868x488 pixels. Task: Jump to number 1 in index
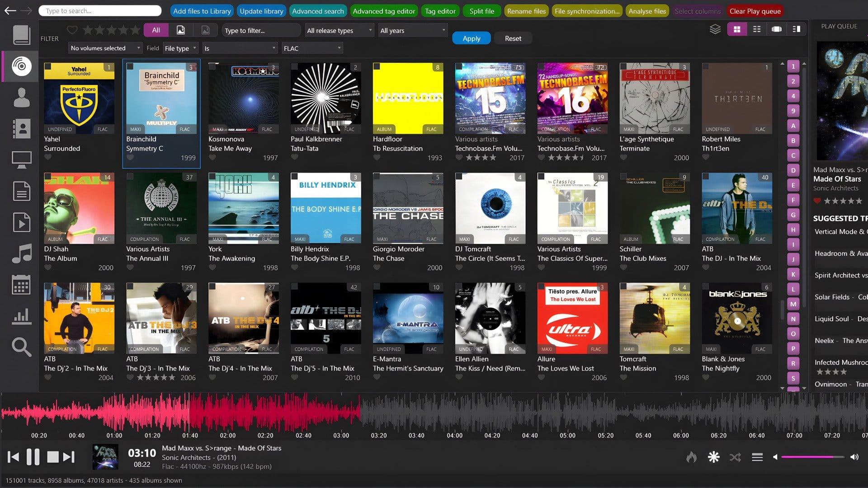(793, 66)
